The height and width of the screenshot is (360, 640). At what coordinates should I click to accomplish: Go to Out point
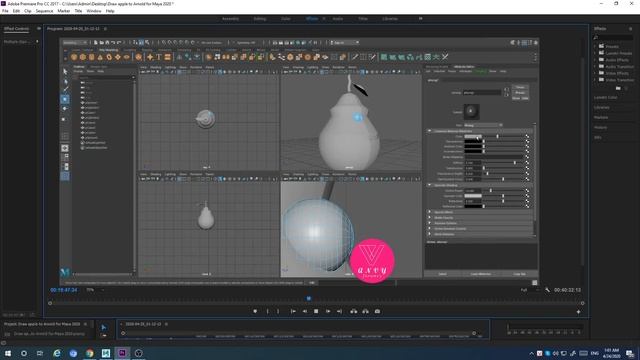pos(339,311)
